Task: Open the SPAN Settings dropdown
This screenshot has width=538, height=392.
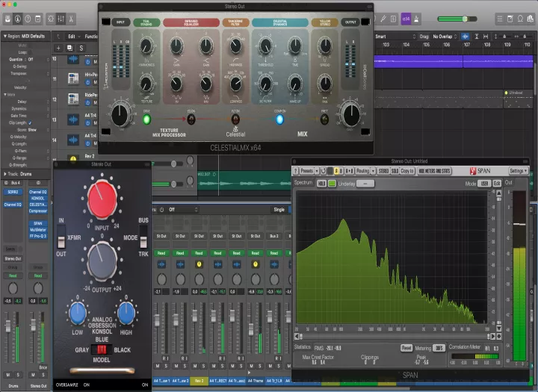Action: click(x=519, y=171)
